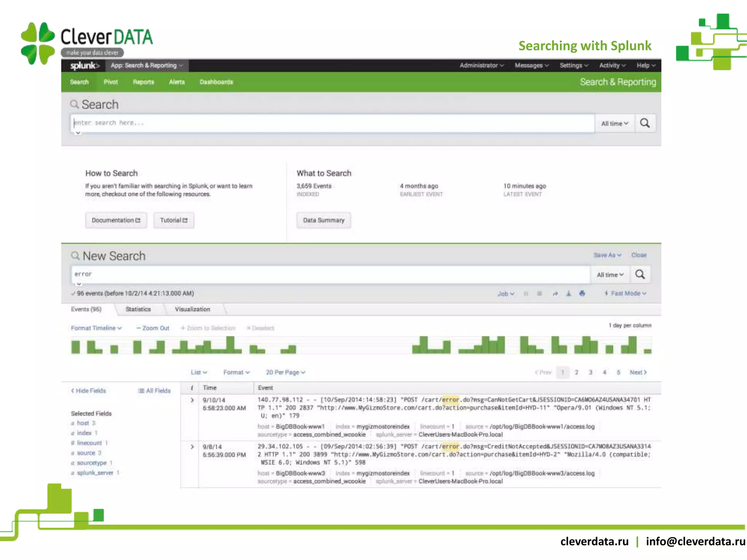Change the 20 Per Page setting
The image size is (747, 560).
point(286,372)
